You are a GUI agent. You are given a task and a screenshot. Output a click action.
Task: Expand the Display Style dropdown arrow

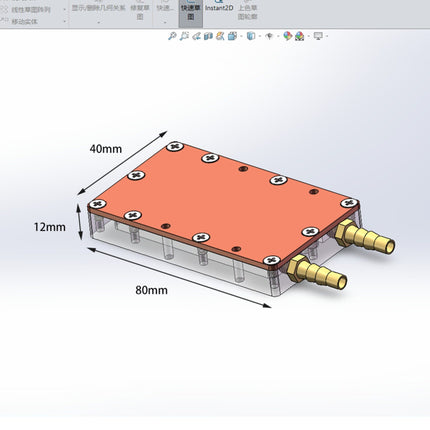[259, 36]
